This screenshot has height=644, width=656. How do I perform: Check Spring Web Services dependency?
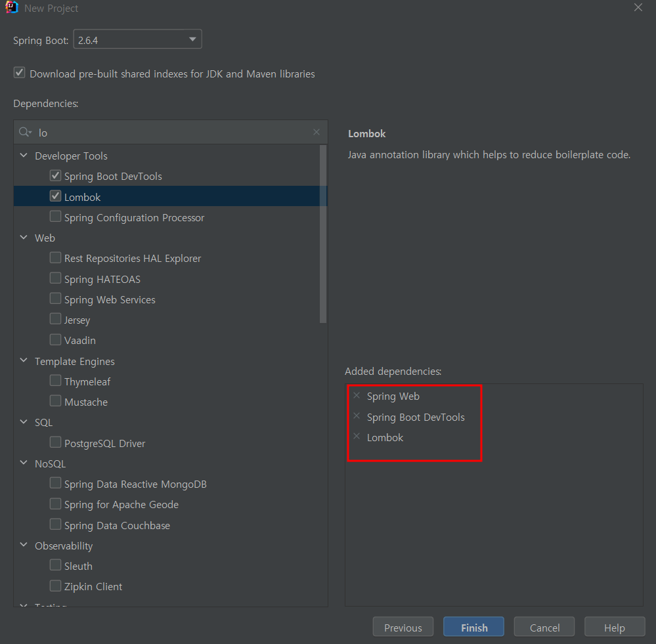[55, 299]
